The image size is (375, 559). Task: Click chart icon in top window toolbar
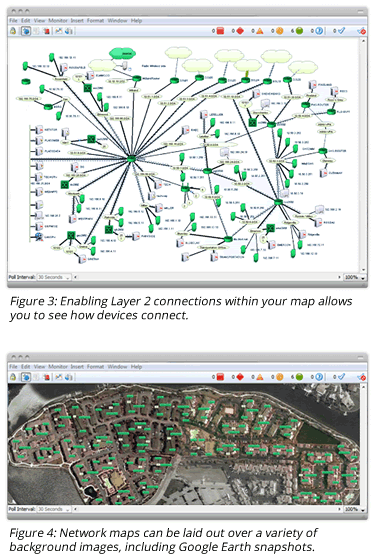(58, 31)
